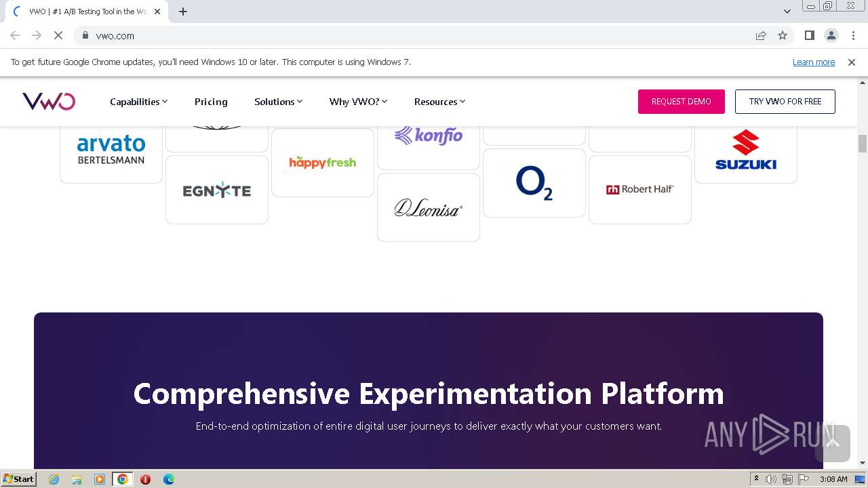The width and height of the screenshot is (868, 488).
Task: Open Microsoft Edge from taskbar
Action: click(x=168, y=479)
